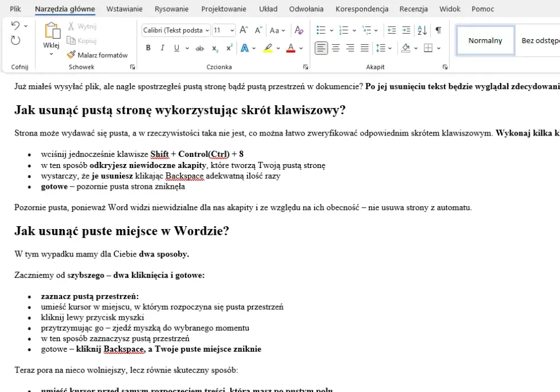This screenshot has width=560, height=392.
Task: Click the Wklej paste clipboard icon
Action: pyautogui.click(x=52, y=31)
